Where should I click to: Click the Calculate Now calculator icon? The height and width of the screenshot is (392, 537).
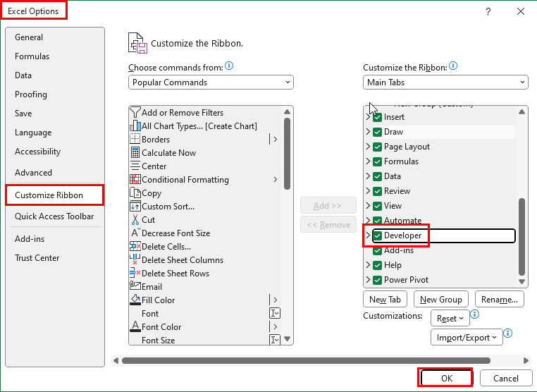[x=135, y=152]
